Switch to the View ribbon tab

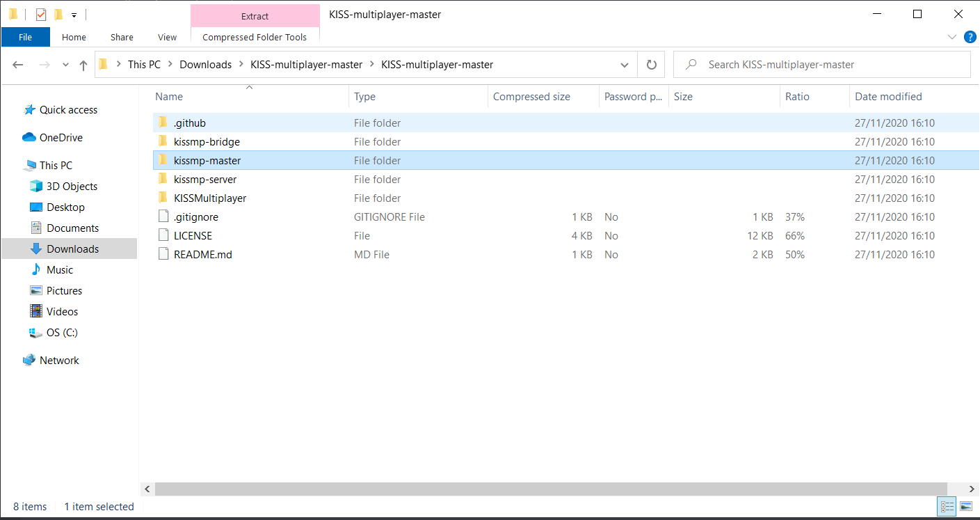(168, 37)
